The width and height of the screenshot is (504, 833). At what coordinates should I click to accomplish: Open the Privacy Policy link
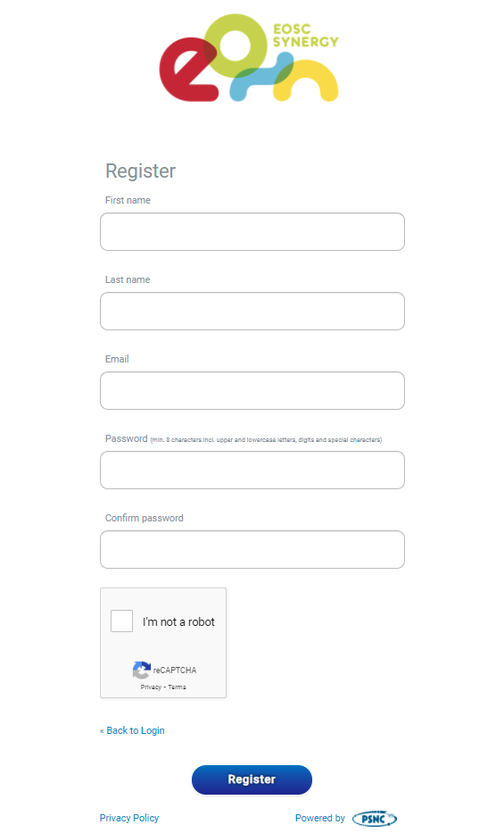click(129, 818)
